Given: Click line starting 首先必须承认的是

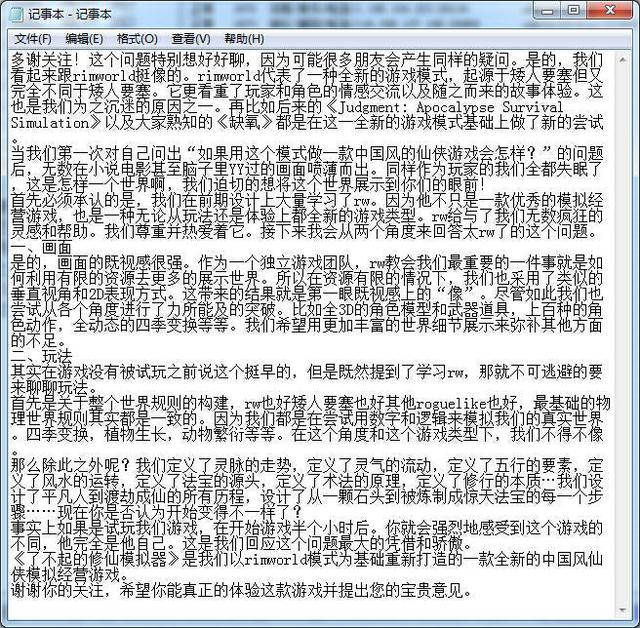Looking at the screenshot, I should coord(307,200).
